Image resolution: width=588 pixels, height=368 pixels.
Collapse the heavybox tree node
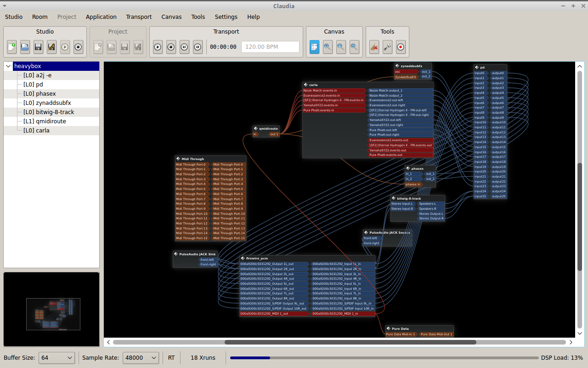tap(8, 66)
